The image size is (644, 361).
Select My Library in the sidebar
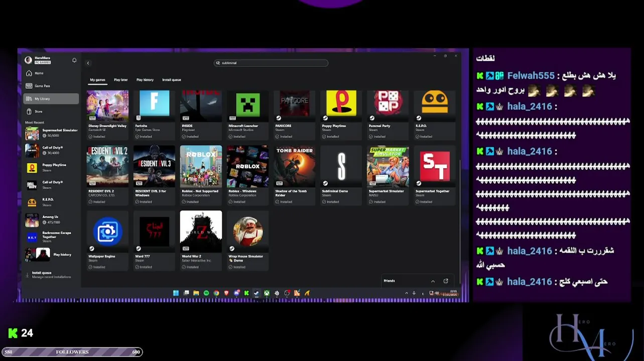(51, 99)
